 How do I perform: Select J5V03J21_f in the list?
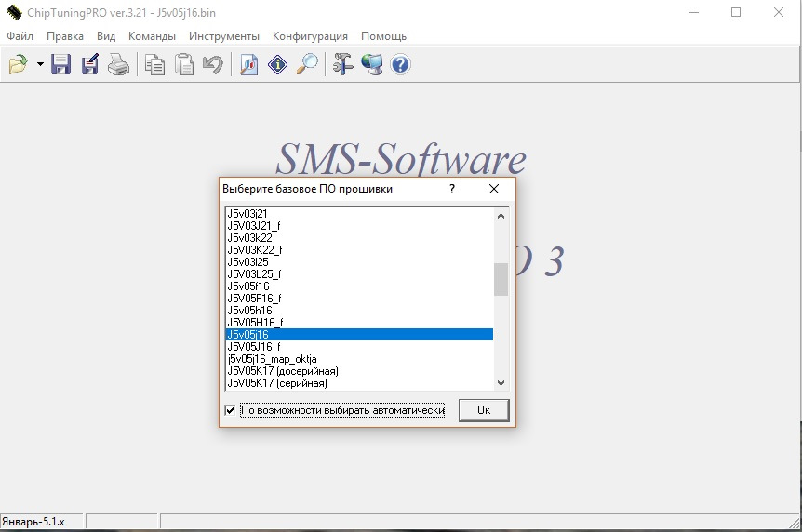[359, 226]
